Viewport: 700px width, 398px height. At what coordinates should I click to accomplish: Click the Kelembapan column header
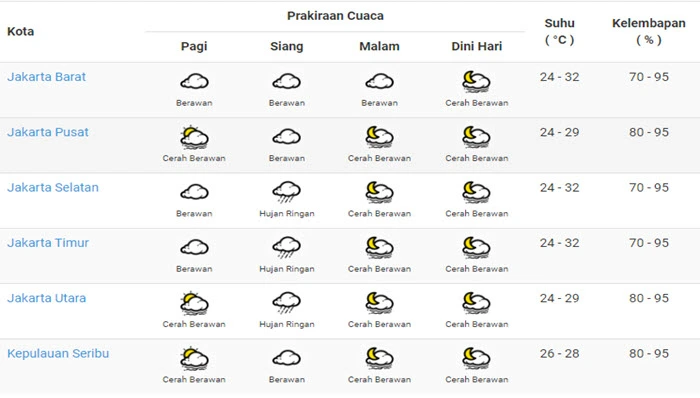[649, 32]
